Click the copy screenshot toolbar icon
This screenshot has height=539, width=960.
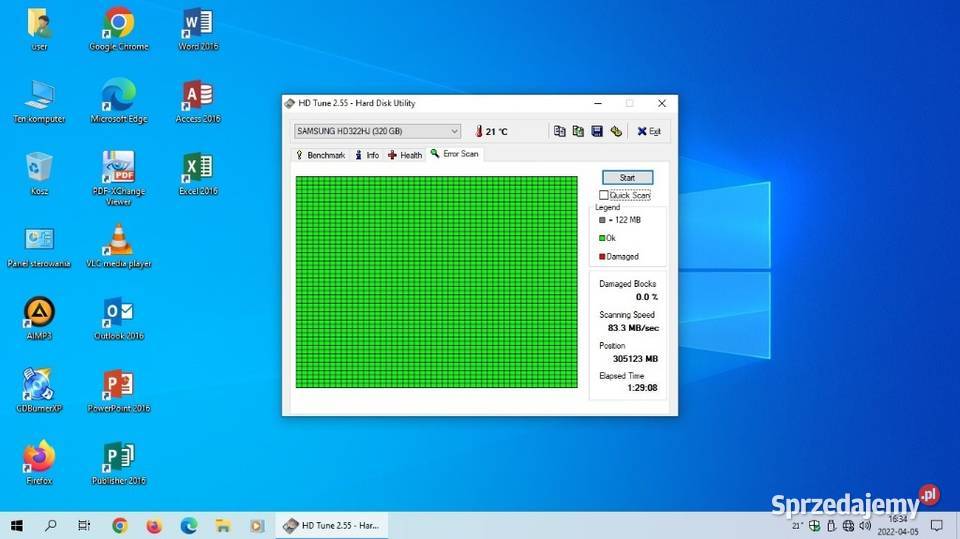[578, 131]
